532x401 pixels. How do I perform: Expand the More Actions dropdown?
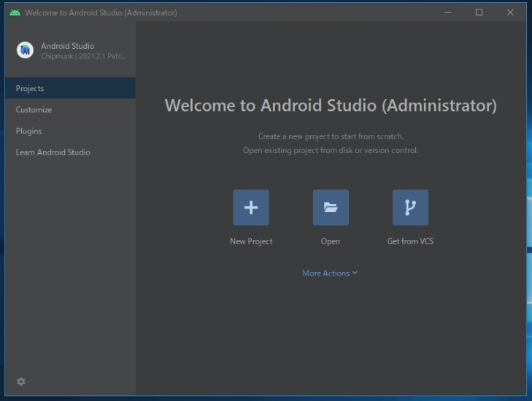pos(326,273)
